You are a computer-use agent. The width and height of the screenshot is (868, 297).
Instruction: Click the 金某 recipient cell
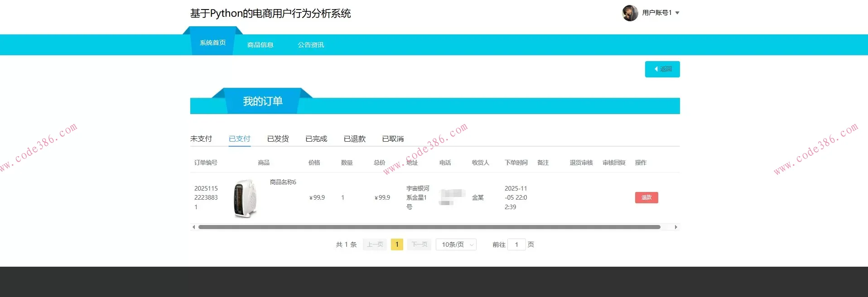pos(478,197)
